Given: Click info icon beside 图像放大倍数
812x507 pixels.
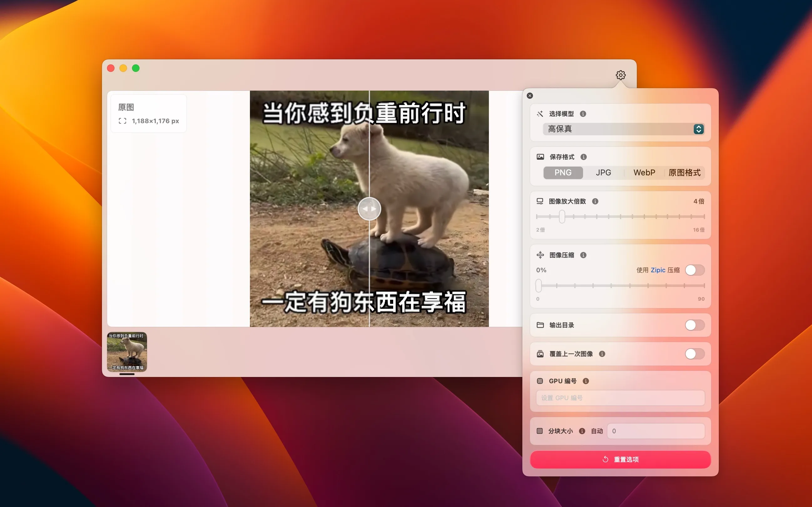Looking at the screenshot, I should [x=595, y=201].
